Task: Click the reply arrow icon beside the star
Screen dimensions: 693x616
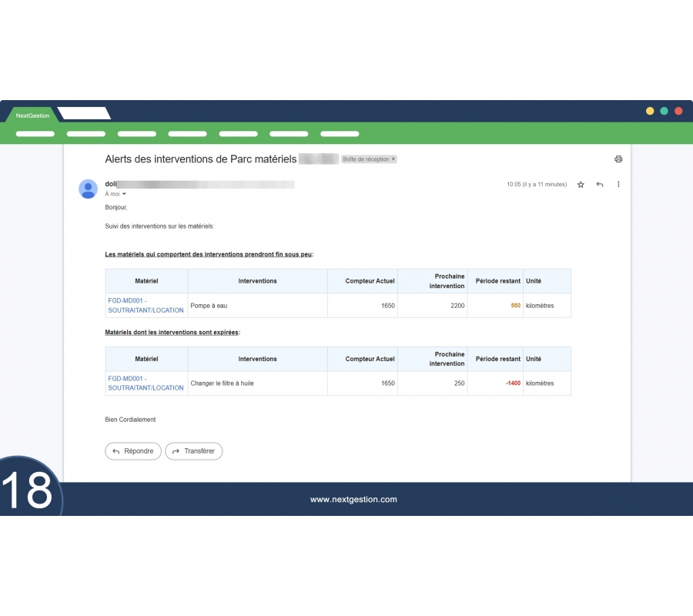Action: click(x=599, y=185)
